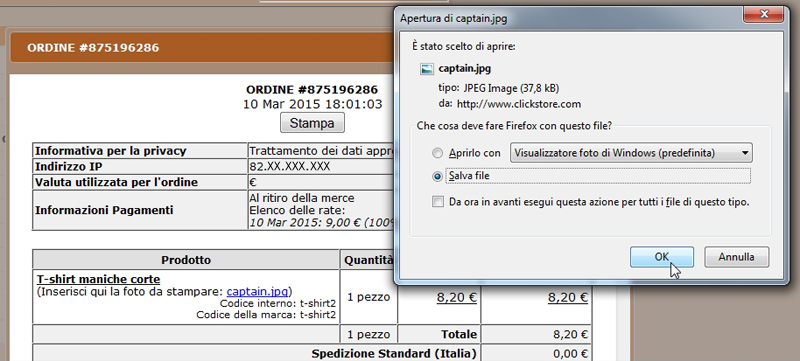Click the dialog title Apertura di captain.jpg
800x361 pixels.
coord(454,19)
